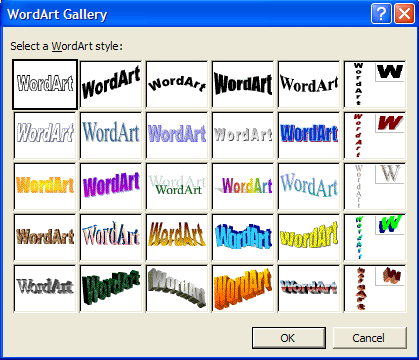The image size is (419, 360).
Task: Choose the black slanted-upward WordArt style
Action: click(x=111, y=84)
